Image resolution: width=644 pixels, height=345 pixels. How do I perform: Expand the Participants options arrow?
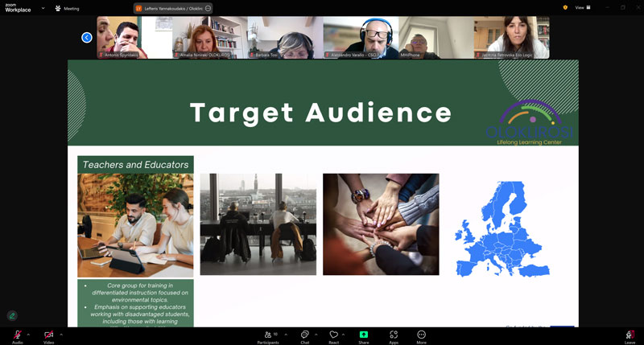286,334
